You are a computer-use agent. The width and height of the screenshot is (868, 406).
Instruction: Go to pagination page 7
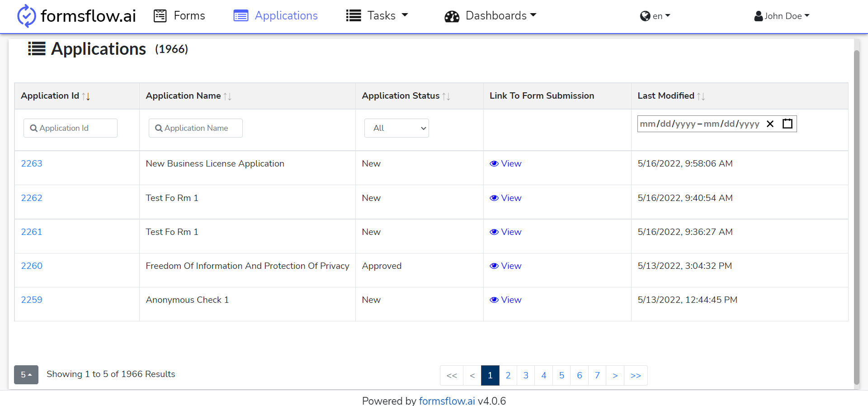pos(597,376)
